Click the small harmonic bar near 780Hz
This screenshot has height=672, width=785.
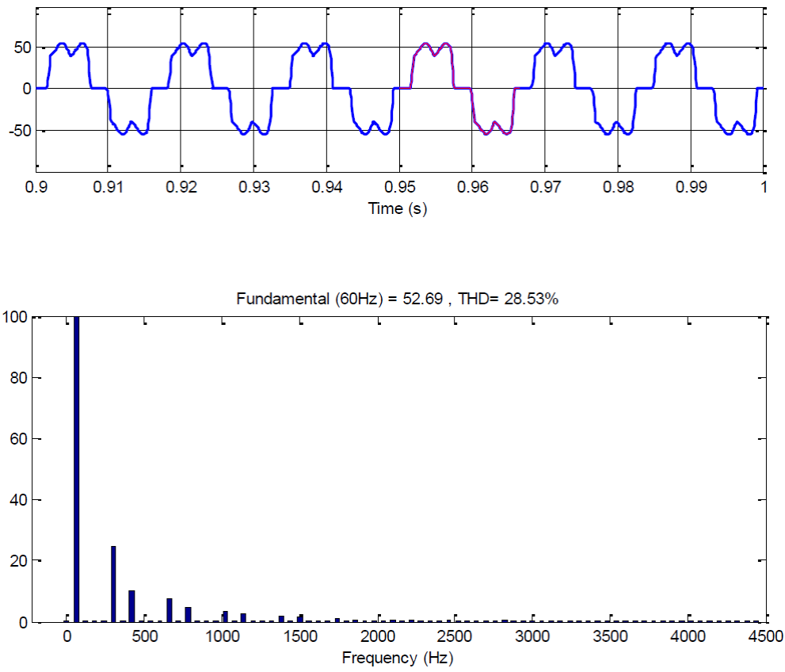(x=189, y=614)
